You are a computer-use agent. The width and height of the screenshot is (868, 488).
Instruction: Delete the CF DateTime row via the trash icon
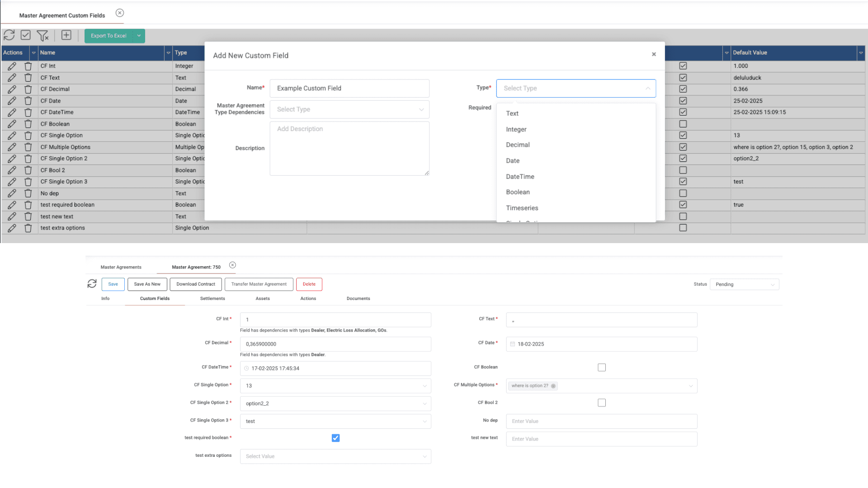(x=28, y=113)
